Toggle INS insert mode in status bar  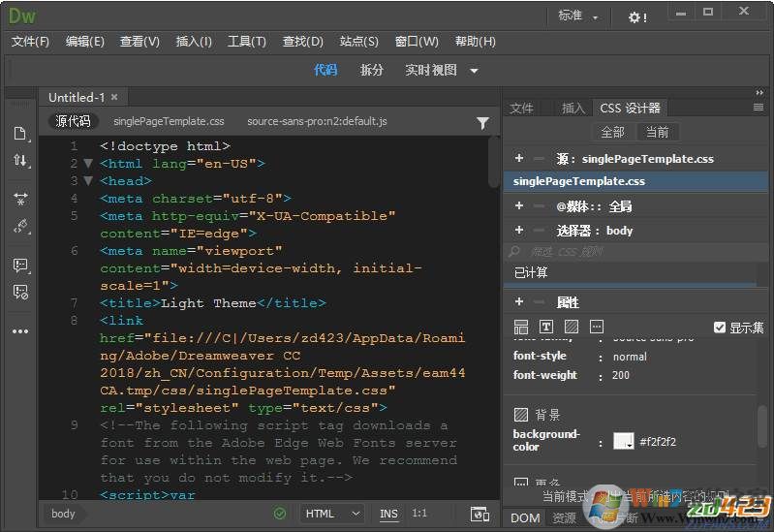click(x=388, y=514)
